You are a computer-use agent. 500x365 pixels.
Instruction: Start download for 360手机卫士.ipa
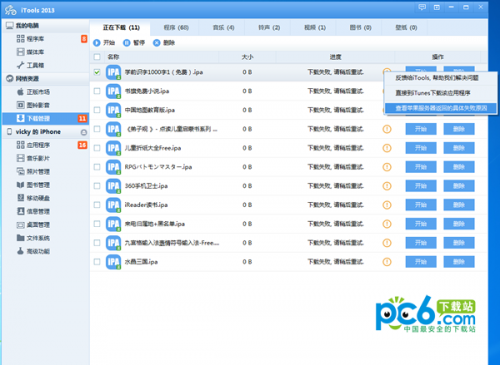point(421,186)
